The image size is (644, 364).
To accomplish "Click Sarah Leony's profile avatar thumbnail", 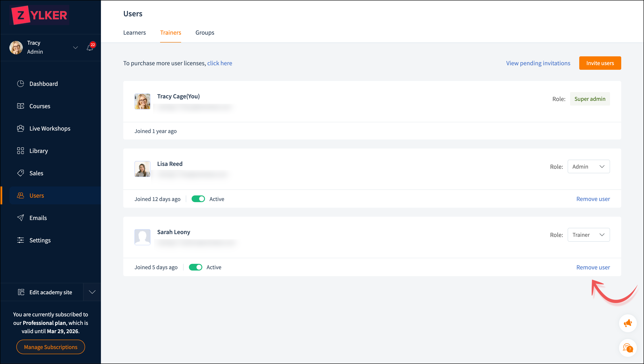I will pyautogui.click(x=142, y=237).
